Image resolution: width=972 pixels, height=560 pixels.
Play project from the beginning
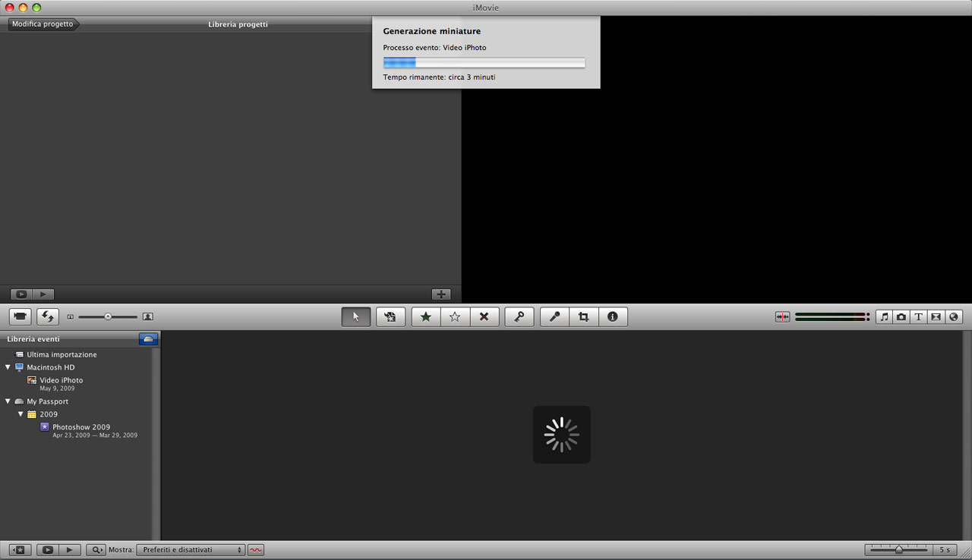(x=43, y=294)
